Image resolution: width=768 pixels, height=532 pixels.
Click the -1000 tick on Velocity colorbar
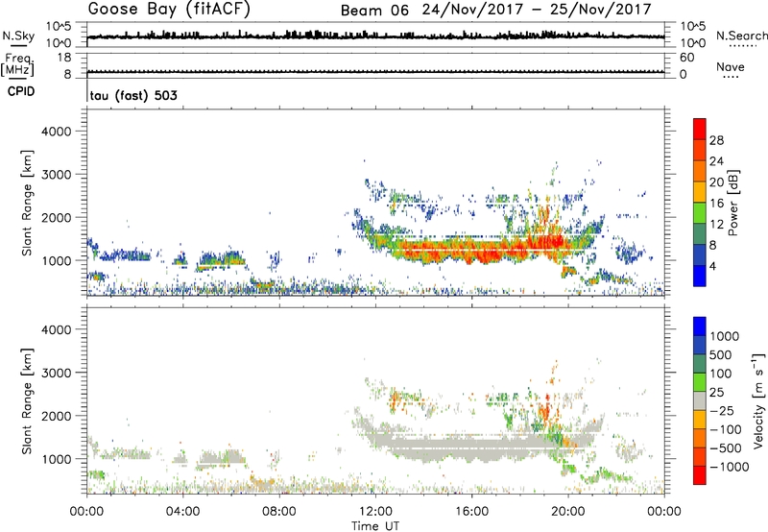[x=729, y=467]
